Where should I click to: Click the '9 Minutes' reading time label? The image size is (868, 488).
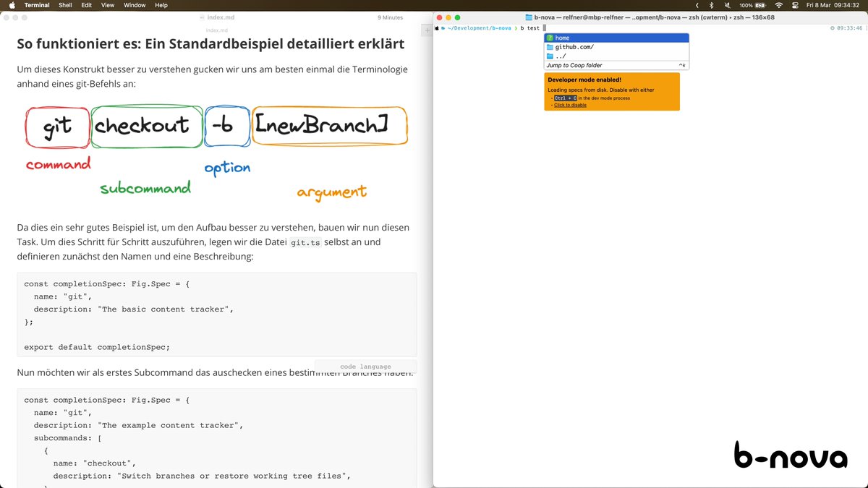(390, 17)
